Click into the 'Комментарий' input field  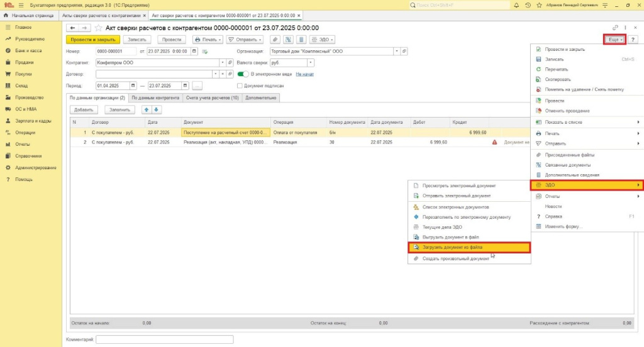click(x=165, y=339)
